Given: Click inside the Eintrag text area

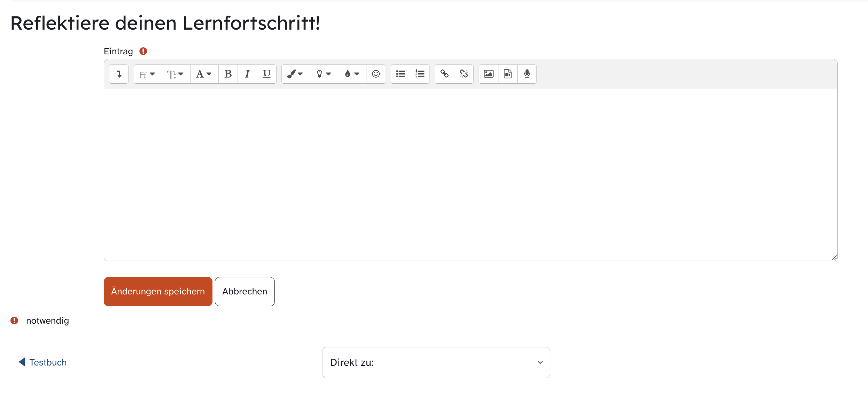Looking at the screenshot, I should pos(470,174).
